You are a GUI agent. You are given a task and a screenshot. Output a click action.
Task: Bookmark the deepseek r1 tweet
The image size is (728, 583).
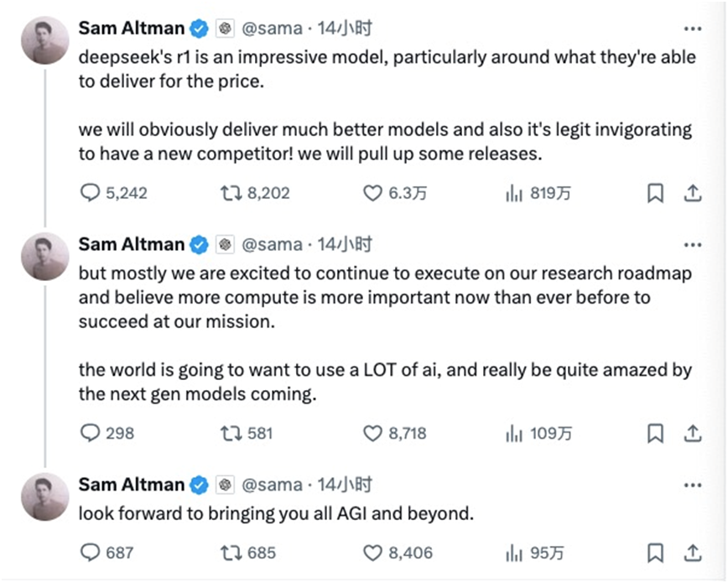click(x=656, y=193)
